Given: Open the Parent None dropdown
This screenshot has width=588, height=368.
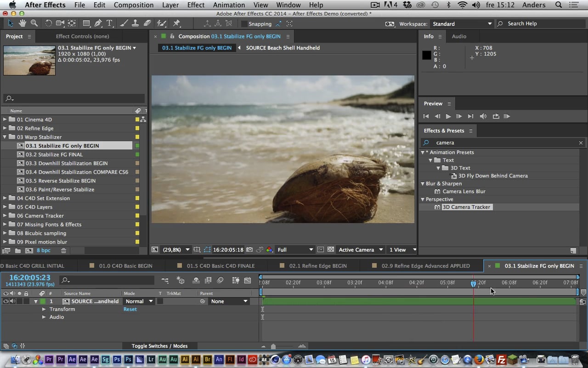Looking at the screenshot, I should (x=229, y=301).
